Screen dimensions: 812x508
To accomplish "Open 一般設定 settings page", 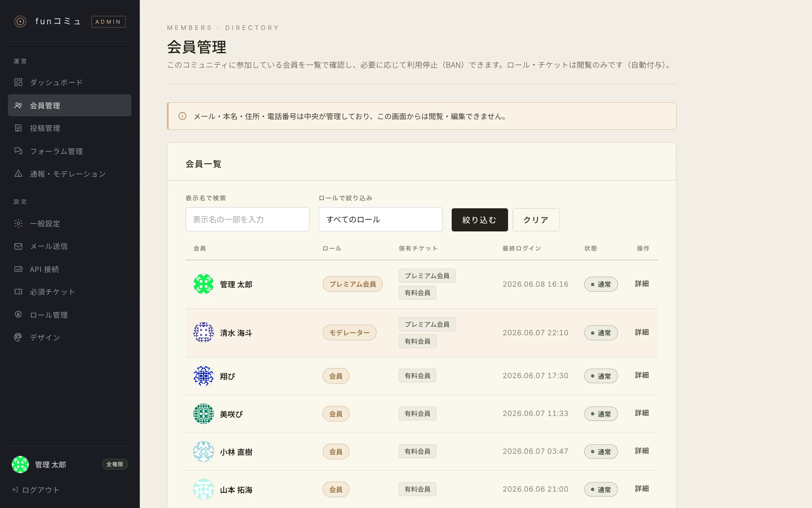I will (69, 224).
